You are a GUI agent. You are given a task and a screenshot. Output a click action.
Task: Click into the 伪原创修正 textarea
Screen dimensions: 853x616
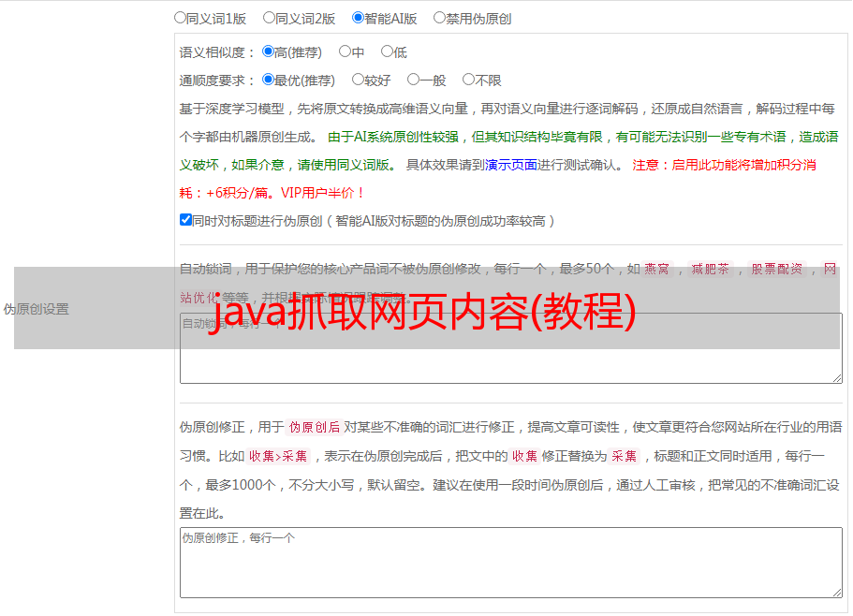pyautogui.click(x=511, y=563)
